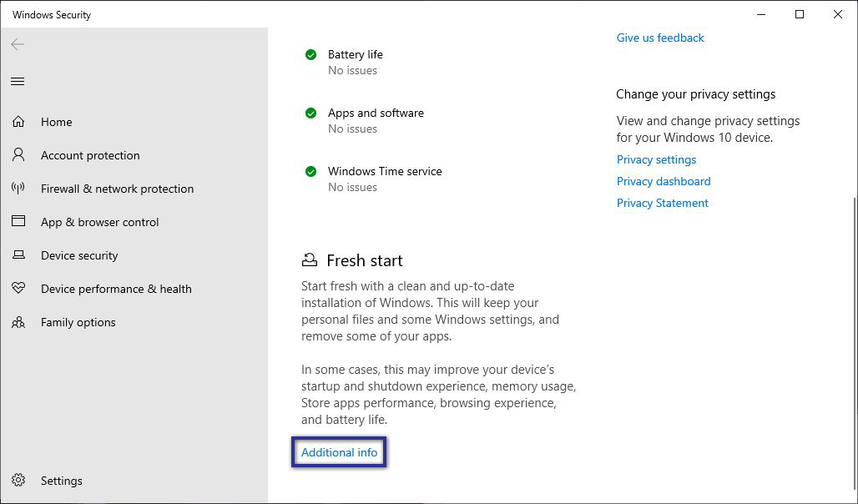Open Settings at the sidebar bottom
This screenshot has width=858, height=504.
click(x=61, y=481)
